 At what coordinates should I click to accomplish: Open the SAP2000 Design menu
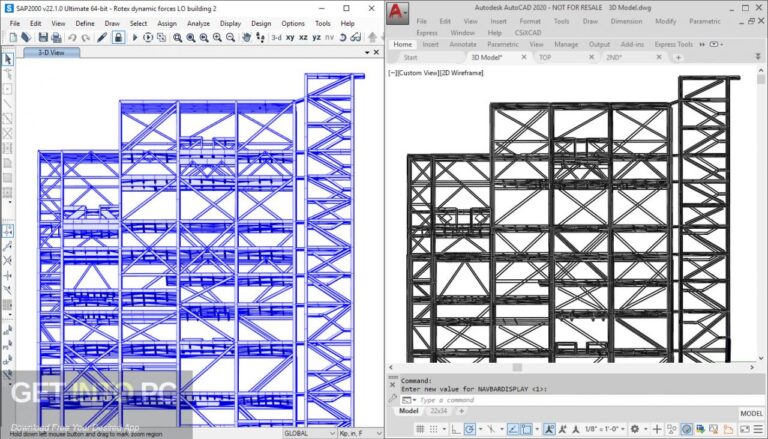(x=261, y=23)
